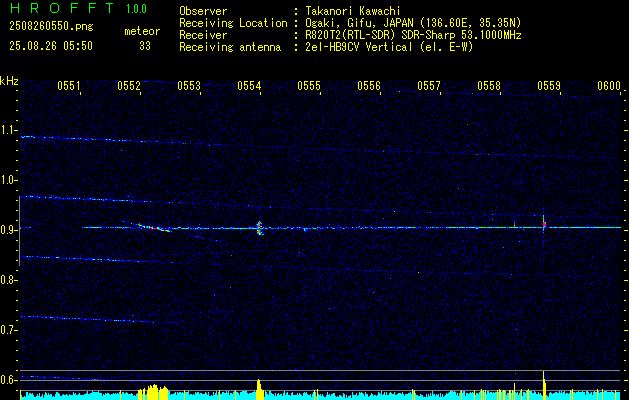Click the yellow power peak below 0554
The height and width of the screenshot is (400, 629).
click(x=259, y=388)
